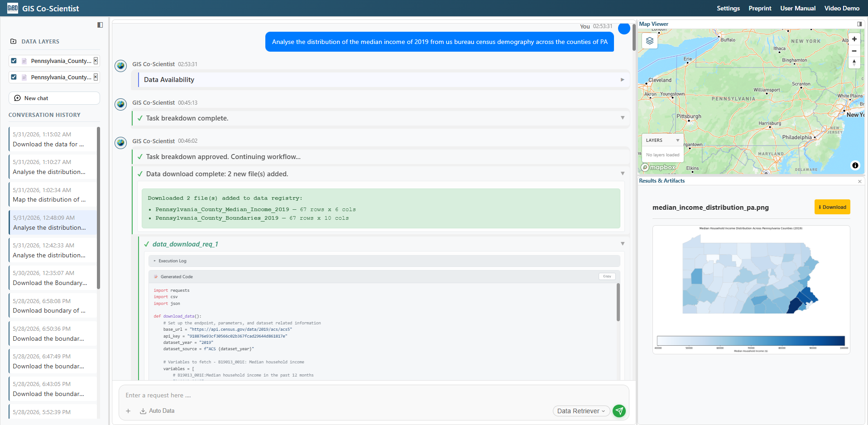Remove the first Pennsylvania_County data layer
Viewport: 868px width, 425px height.
96,61
